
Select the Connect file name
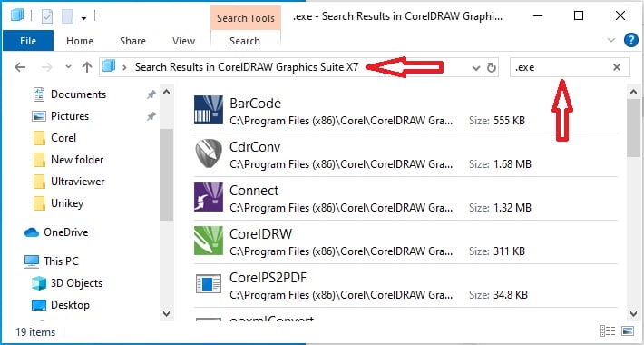[254, 191]
